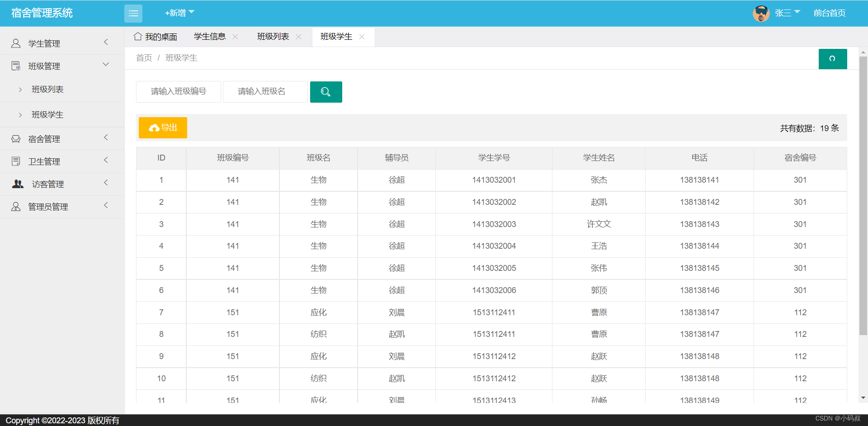Collapse the 班级管理 menu chevron

click(106, 65)
